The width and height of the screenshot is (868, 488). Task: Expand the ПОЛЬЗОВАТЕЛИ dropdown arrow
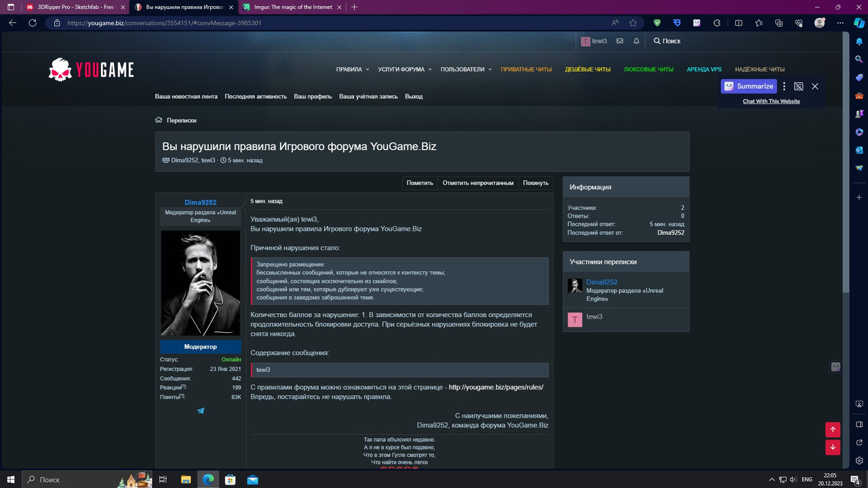(490, 69)
